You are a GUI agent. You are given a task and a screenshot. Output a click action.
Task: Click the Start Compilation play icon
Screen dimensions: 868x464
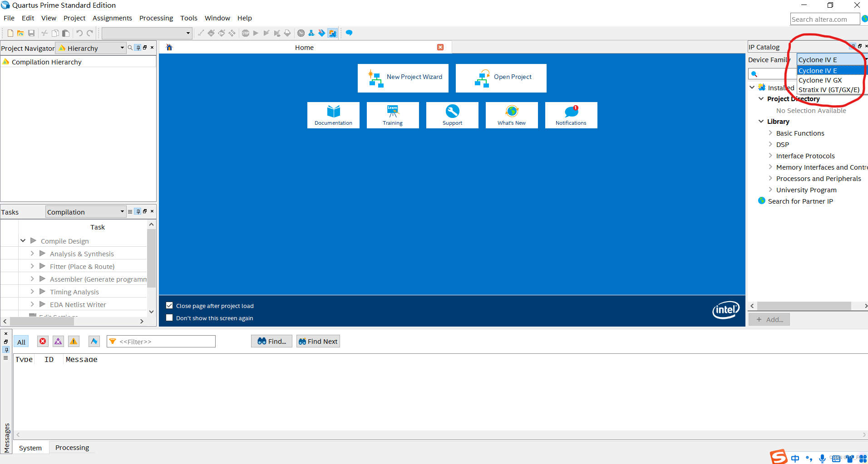point(256,33)
